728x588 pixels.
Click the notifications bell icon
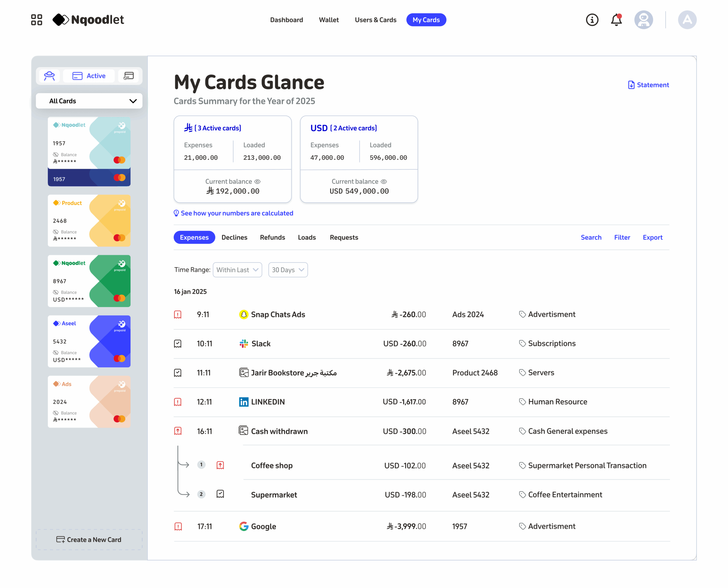616,20
